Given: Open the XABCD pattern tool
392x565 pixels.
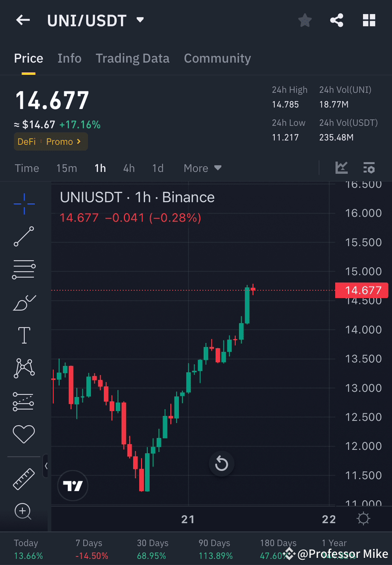Looking at the screenshot, I should click(24, 368).
